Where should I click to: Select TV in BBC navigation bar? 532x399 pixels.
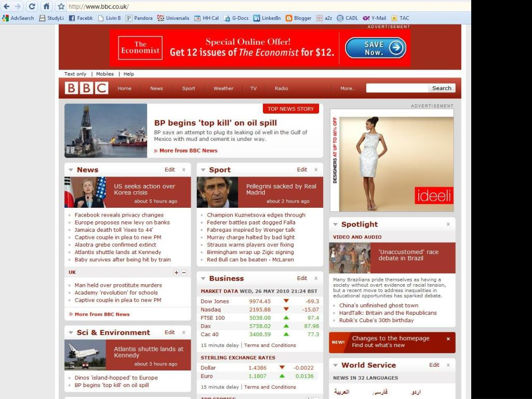tap(254, 88)
